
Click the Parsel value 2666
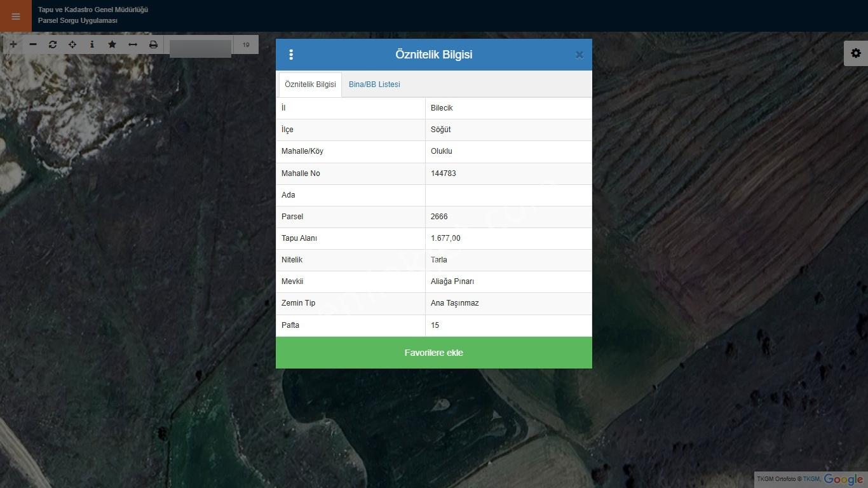(x=439, y=217)
